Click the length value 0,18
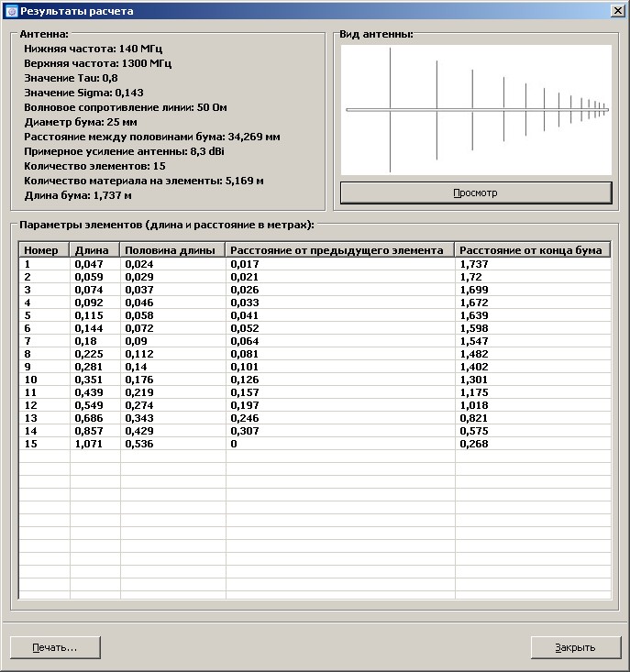 [x=85, y=341]
